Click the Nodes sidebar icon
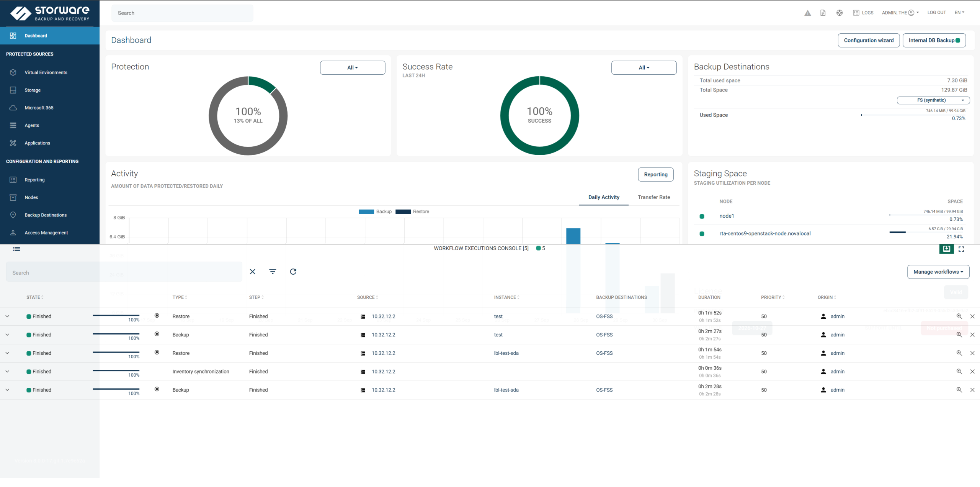 13,197
